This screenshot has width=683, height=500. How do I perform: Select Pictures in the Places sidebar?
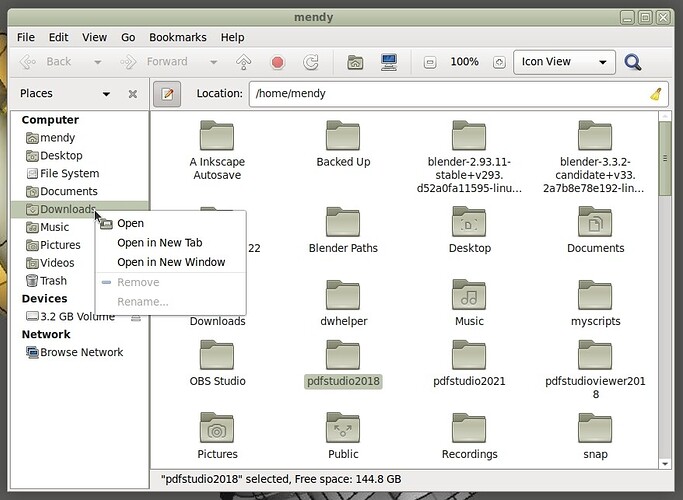click(x=54, y=245)
